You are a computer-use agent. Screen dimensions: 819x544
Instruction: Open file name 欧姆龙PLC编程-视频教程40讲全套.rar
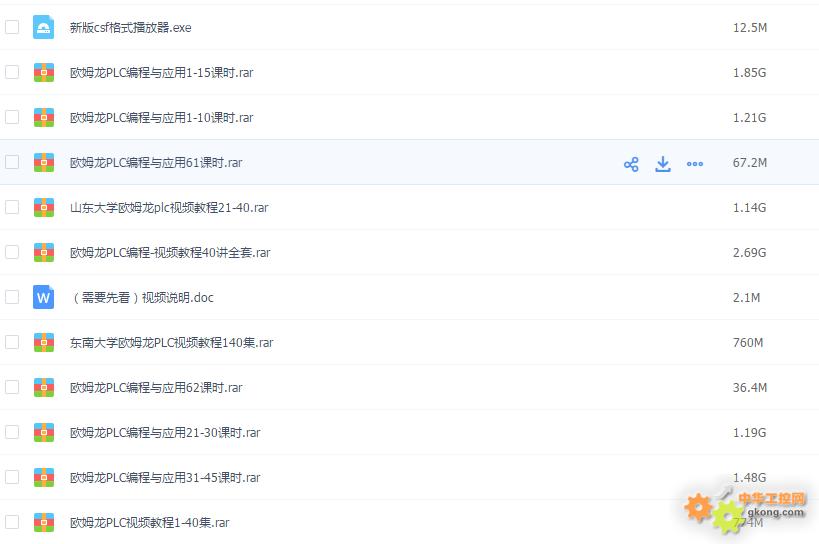click(170, 253)
